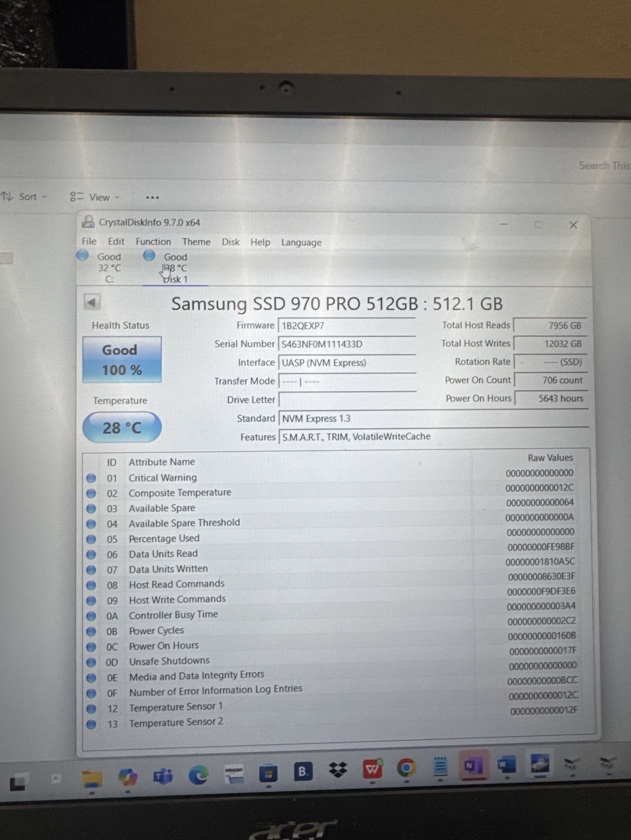Open Dropbox from the taskbar

(338, 770)
